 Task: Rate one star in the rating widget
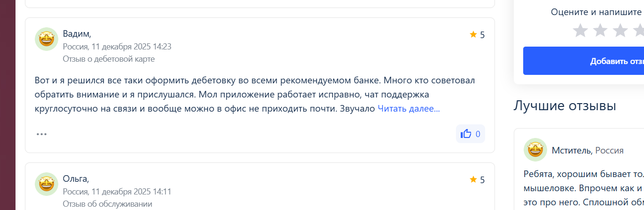click(581, 31)
